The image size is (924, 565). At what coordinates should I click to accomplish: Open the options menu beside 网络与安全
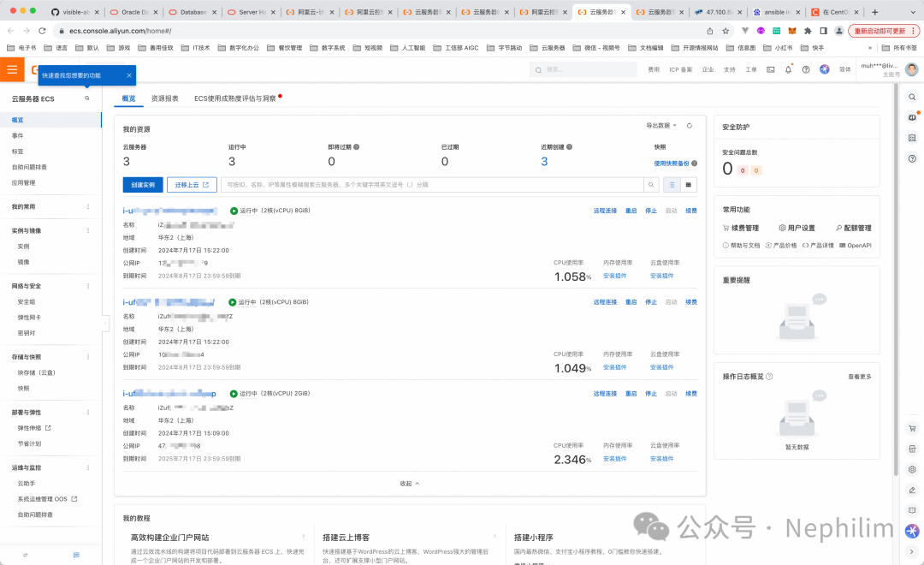pyautogui.click(x=88, y=286)
